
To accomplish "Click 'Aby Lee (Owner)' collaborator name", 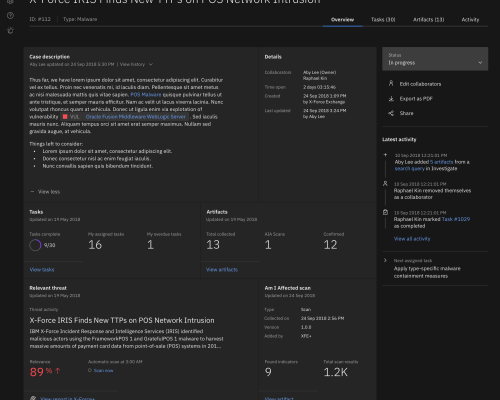I will 319,72.
